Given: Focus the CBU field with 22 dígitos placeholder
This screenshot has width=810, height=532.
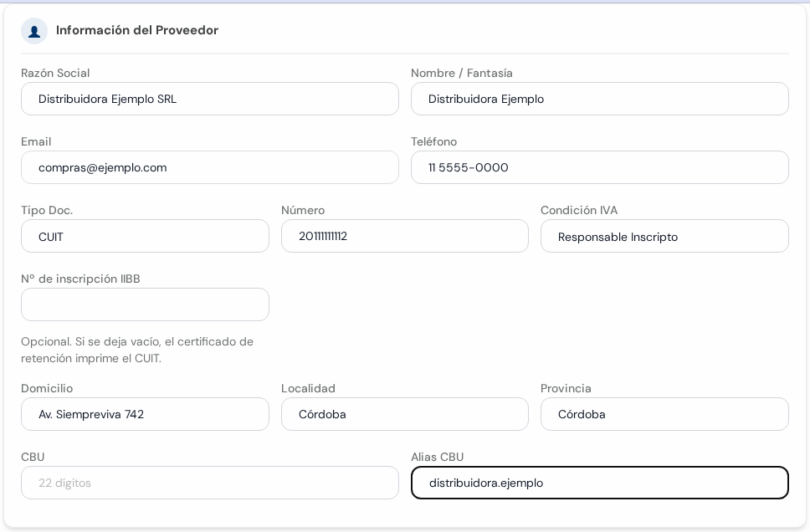Looking at the screenshot, I should [x=210, y=483].
